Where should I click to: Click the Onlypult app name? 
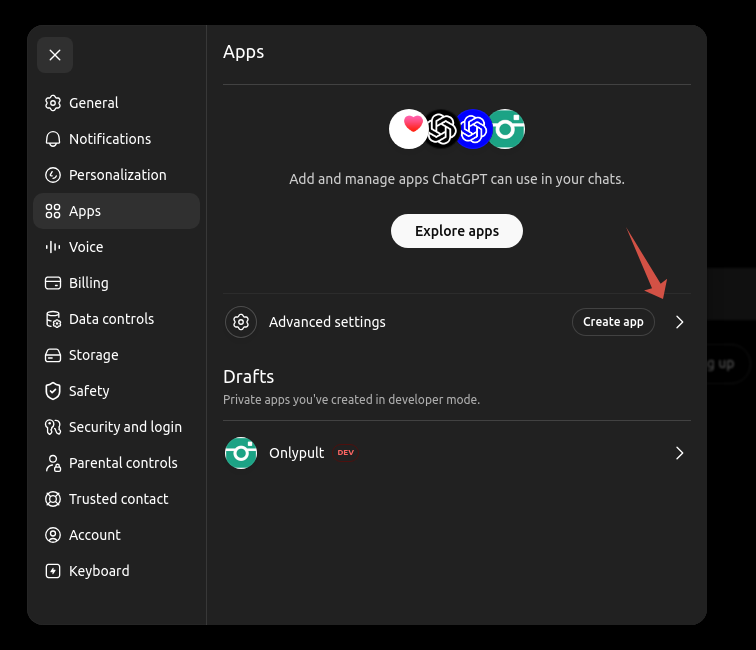[297, 453]
